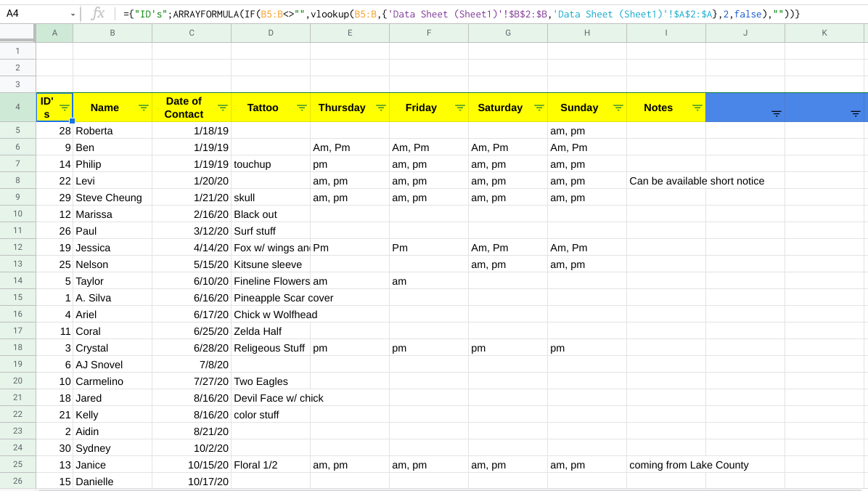868x491 pixels.
Task: Select column B header
Action: [112, 33]
